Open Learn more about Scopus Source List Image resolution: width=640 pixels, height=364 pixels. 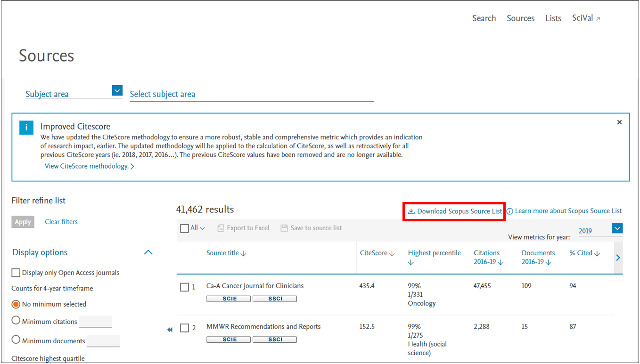click(x=564, y=211)
